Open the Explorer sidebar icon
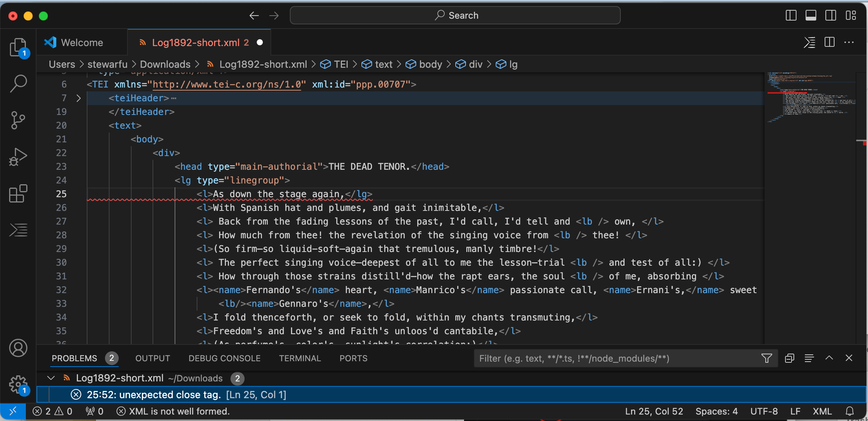Image resolution: width=868 pixels, height=421 pixels. tap(18, 47)
